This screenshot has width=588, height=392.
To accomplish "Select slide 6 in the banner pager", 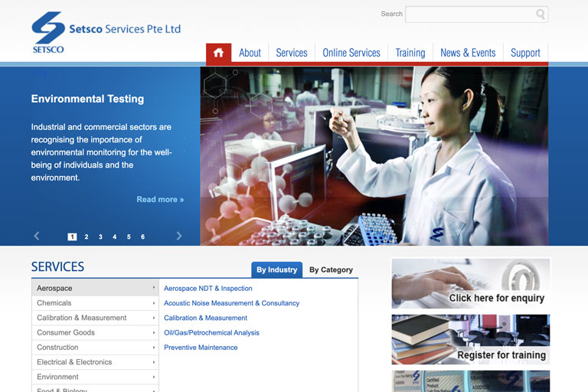I will 142,237.
